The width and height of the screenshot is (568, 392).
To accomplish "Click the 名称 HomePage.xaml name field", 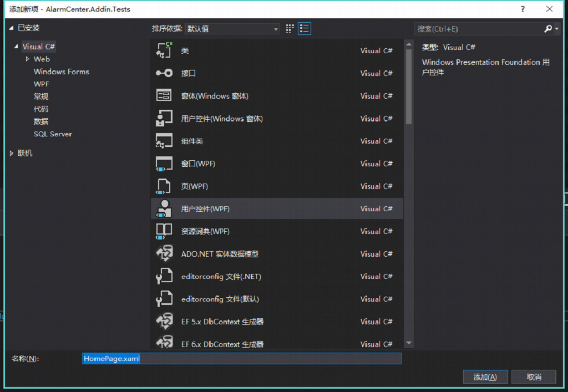I will pos(241,359).
